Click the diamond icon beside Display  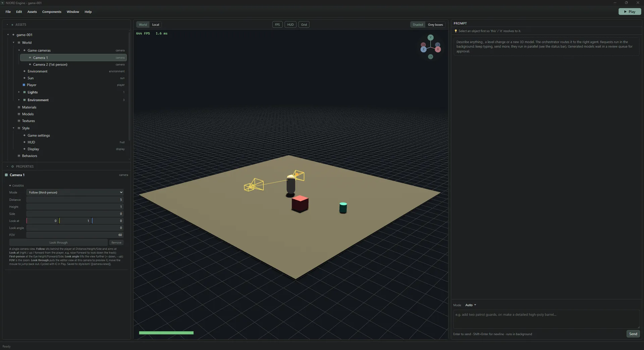click(x=24, y=149)
